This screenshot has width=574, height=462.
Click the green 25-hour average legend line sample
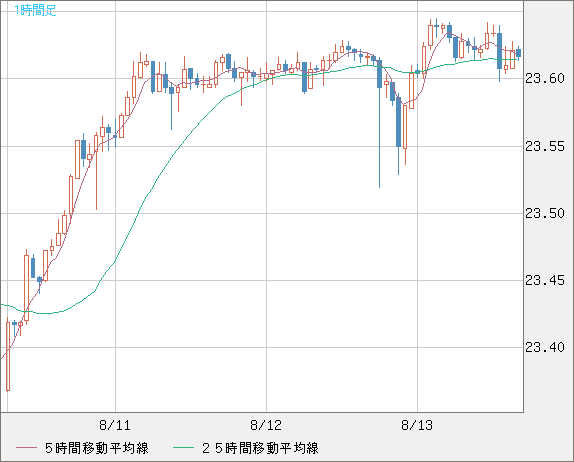183,448
